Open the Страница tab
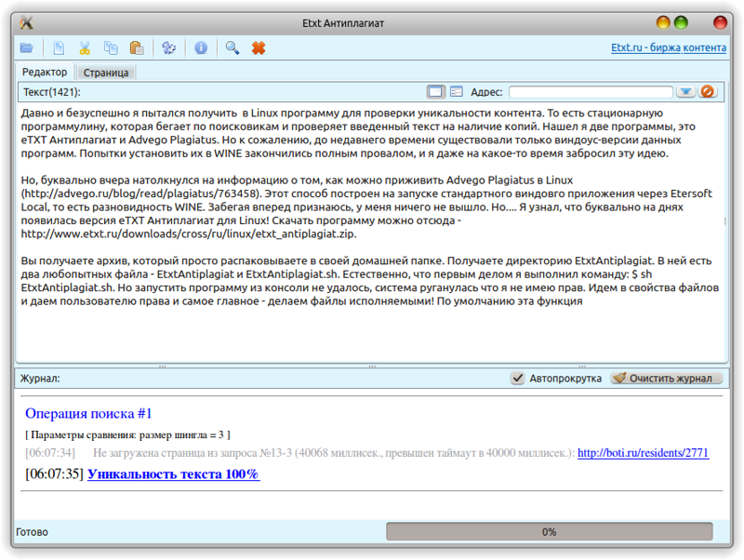 pyautogui.click(x=106, y=73)
